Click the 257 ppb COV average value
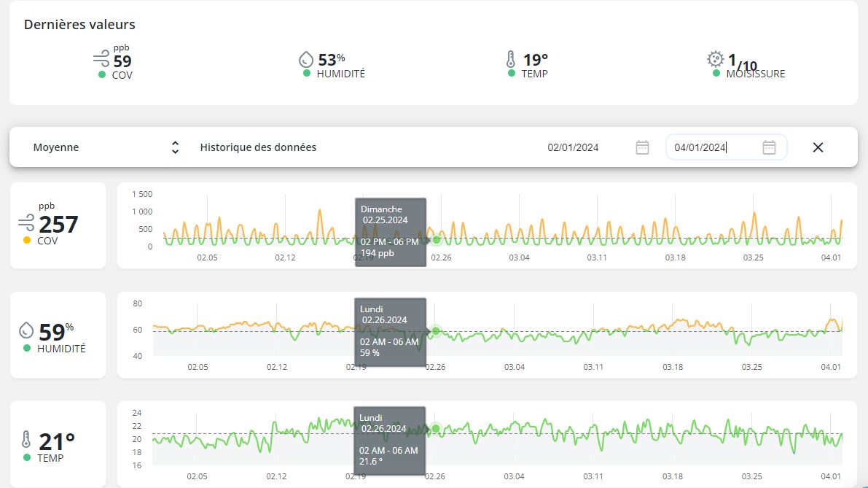This screenshot has height=488, width=868. pyautogui.click(x=58, y=225)
